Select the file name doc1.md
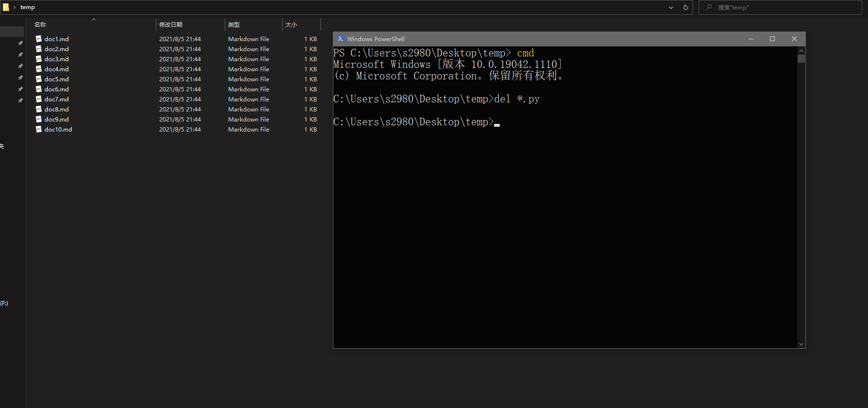 (x=56, y=39)
